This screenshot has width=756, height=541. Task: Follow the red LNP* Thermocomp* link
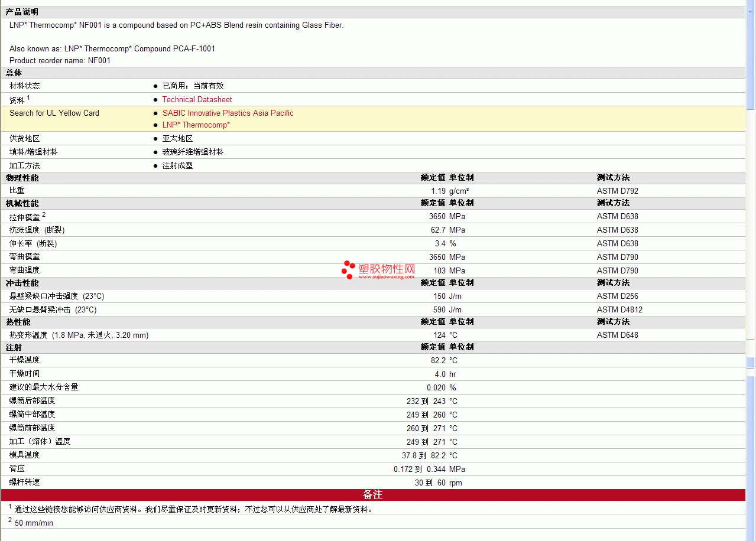(196, 125)
